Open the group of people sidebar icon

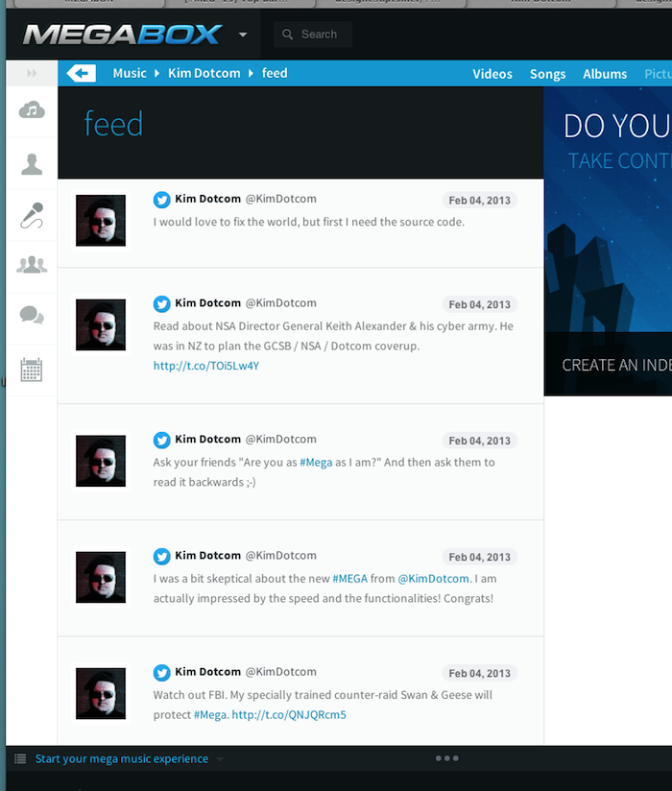(32, 266)
